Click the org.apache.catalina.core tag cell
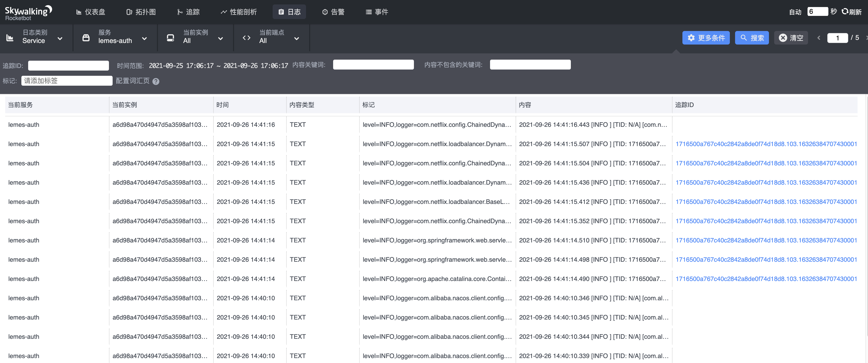 (x=437, y=279)
